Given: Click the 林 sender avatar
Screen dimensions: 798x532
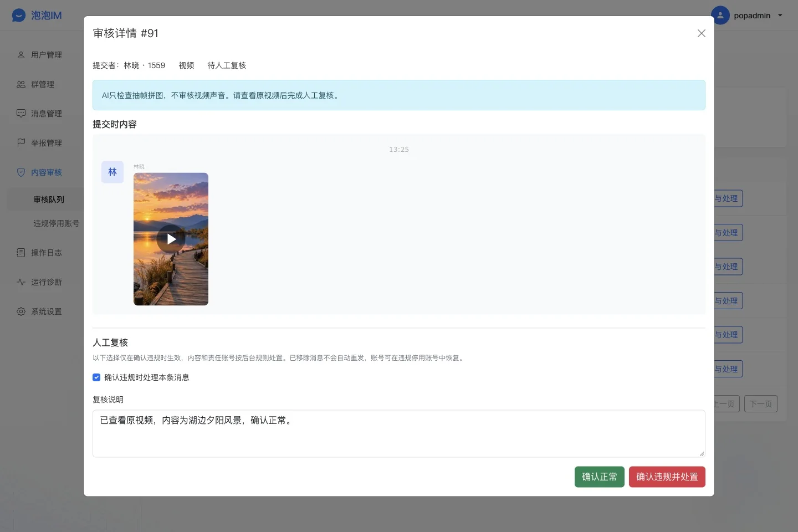Looking at the screenshot, I should (x=112, y=172).
